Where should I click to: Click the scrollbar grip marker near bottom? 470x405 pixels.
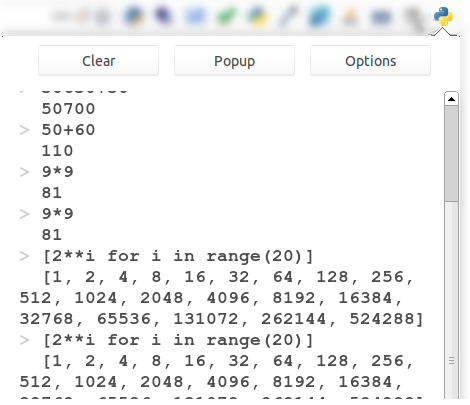tap(451, 361)
